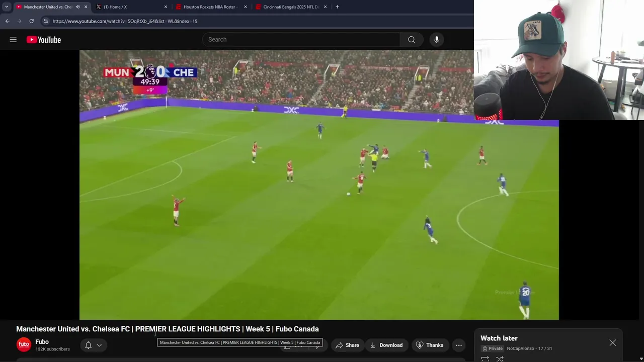Open the more actions three-dot menu

[x=459, y=345]
